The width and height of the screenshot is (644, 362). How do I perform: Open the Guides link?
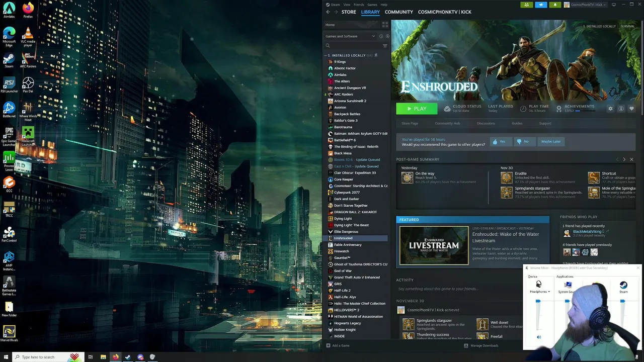pos(517,123)
